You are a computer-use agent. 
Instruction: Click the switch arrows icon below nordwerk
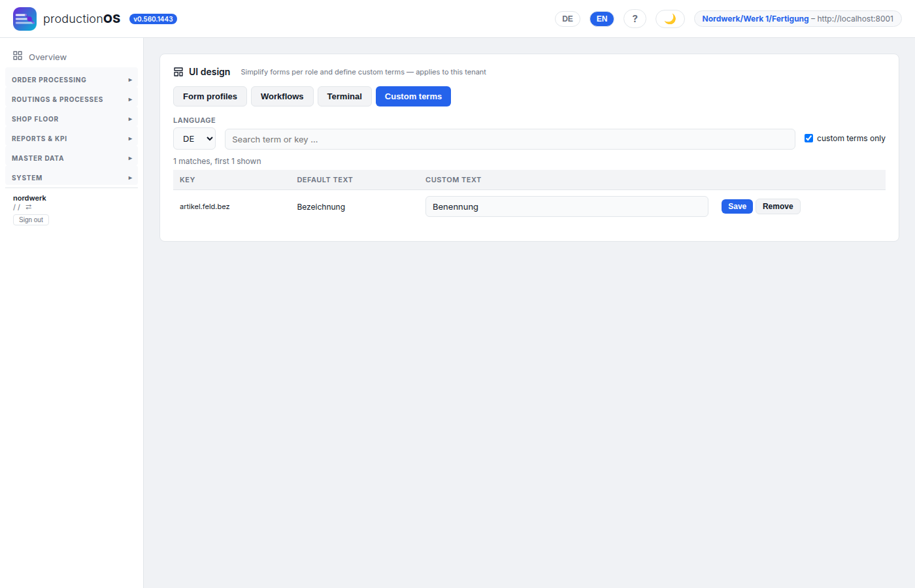[x=29, y=207]
